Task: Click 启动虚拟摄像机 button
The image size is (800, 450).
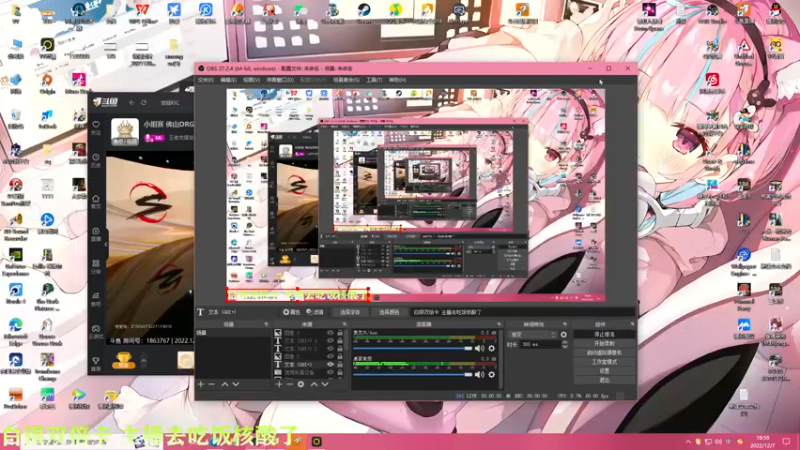Action: [x=605, y=353]
